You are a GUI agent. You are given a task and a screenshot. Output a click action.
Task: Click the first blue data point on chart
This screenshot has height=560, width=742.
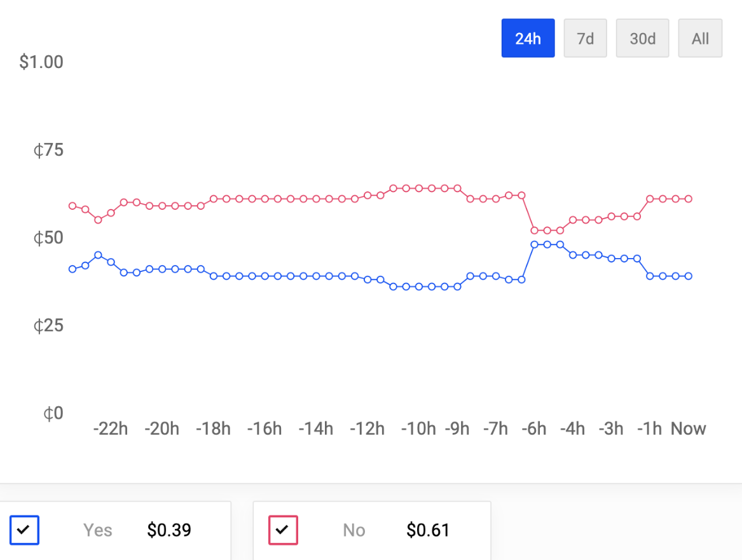point(72,269)
